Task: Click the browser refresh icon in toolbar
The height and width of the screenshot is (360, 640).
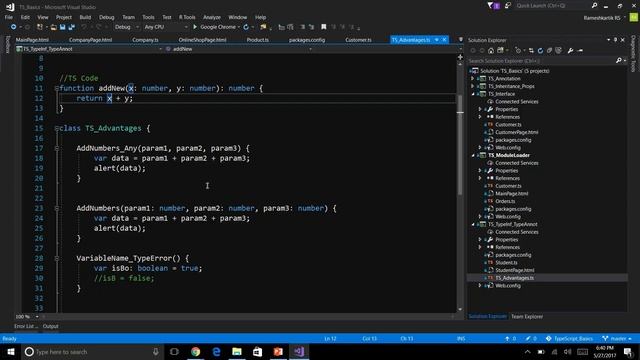Action: click(246, 27)
